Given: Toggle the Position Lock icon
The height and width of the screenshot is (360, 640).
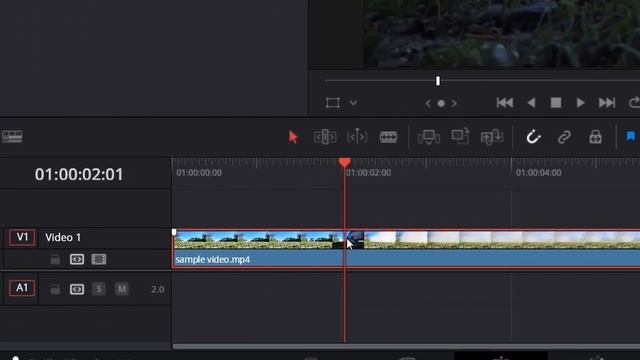Looking at the screenshot, I should point(595,137).
